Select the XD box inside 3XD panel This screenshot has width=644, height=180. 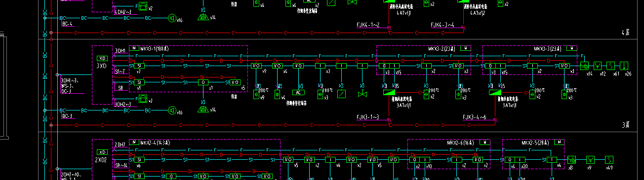[102, 58]
